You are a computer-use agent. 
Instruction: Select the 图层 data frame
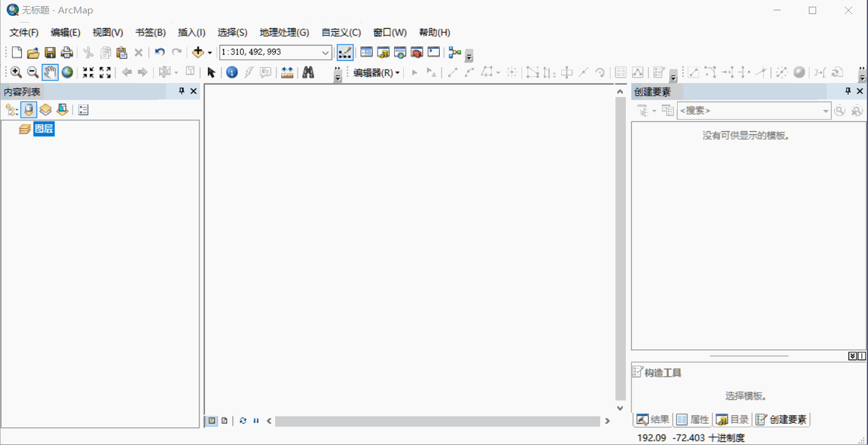44,129
